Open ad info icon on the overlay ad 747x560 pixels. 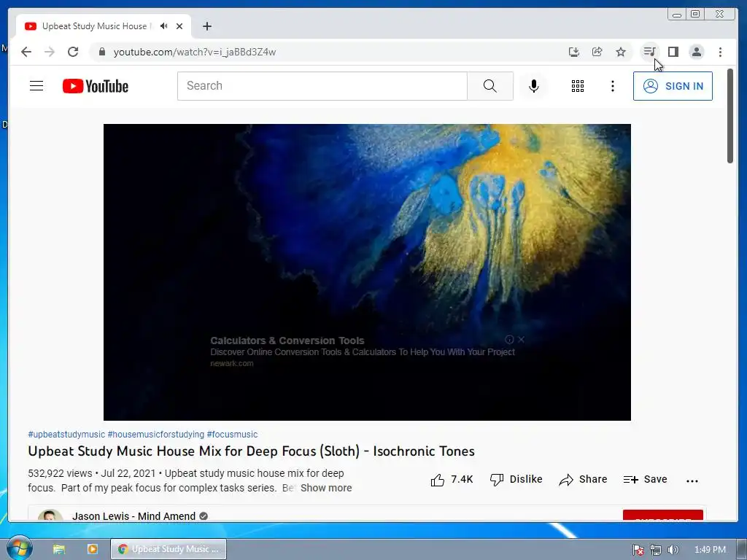(x=509, y=340)
